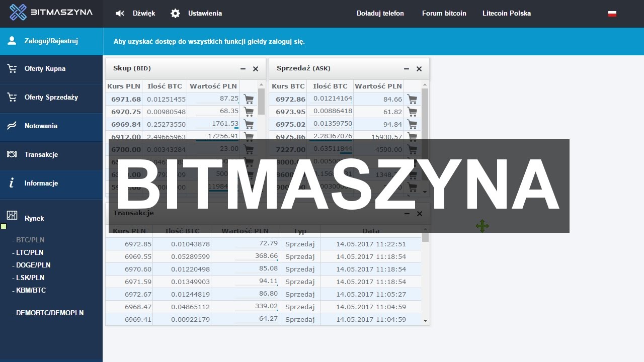This screenshot has height=362, width=644.
Task: Toggle the Dźwięk speaker icon
Action: pyautogui.click(x=120, y=14)
